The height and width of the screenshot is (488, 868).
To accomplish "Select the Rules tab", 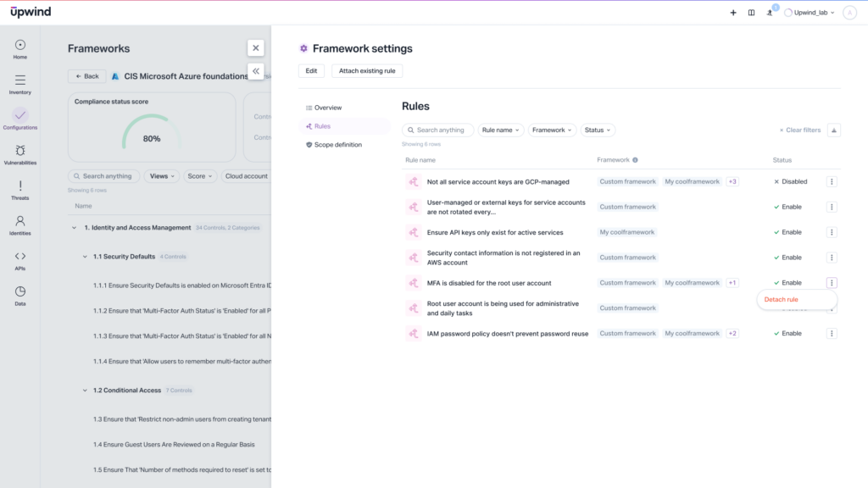I will 344,126.
